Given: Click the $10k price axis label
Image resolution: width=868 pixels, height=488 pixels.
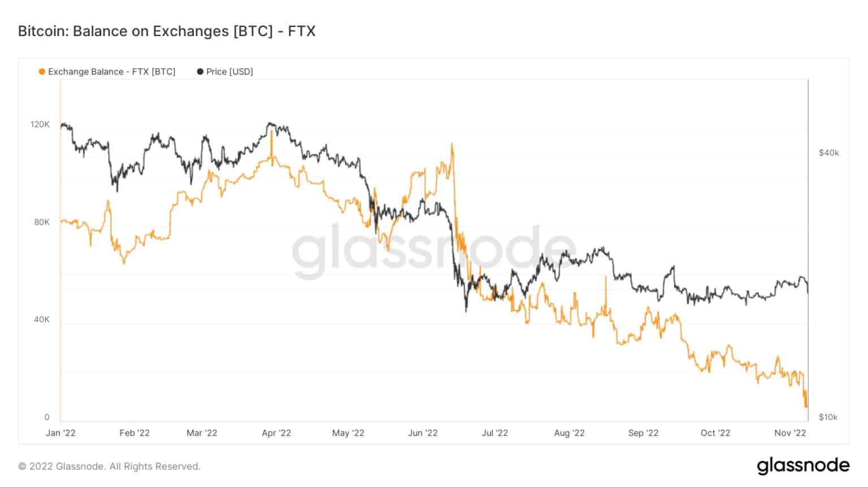Looking at the screenshot, I should (828, 417).
